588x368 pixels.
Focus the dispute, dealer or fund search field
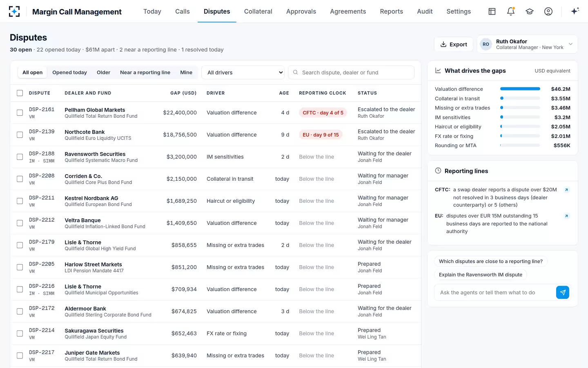point(351,72)
